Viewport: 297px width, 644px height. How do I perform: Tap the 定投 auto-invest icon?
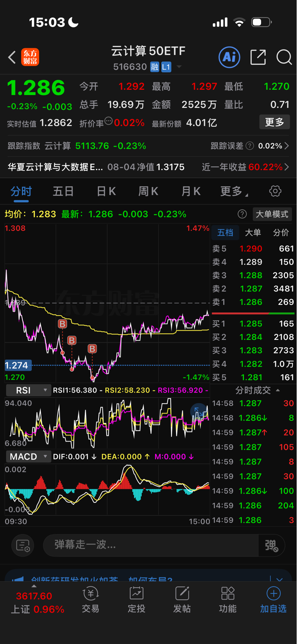tap(136, 600)
